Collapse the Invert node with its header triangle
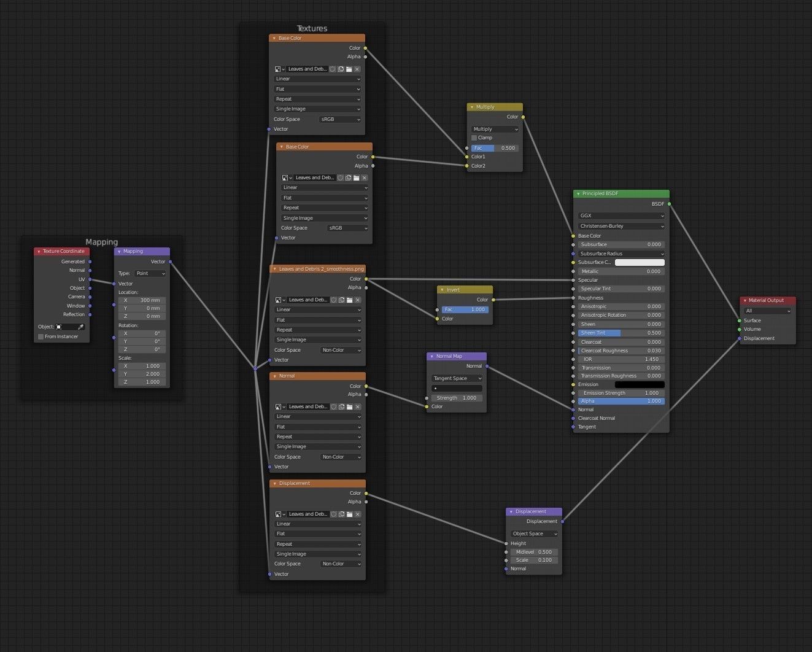The height and width of the screenshot is (652, 812). [x=442, y=289]
